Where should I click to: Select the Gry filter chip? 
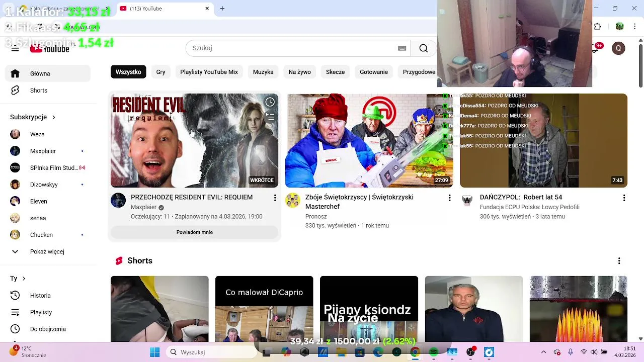[160, 72]
